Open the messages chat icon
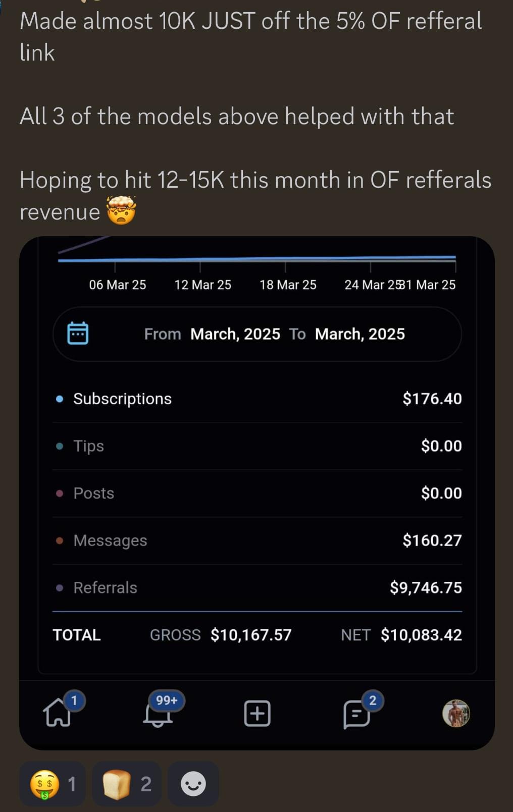Image resolution: width=513 pixels, height=812 pixels. point(356,714)
